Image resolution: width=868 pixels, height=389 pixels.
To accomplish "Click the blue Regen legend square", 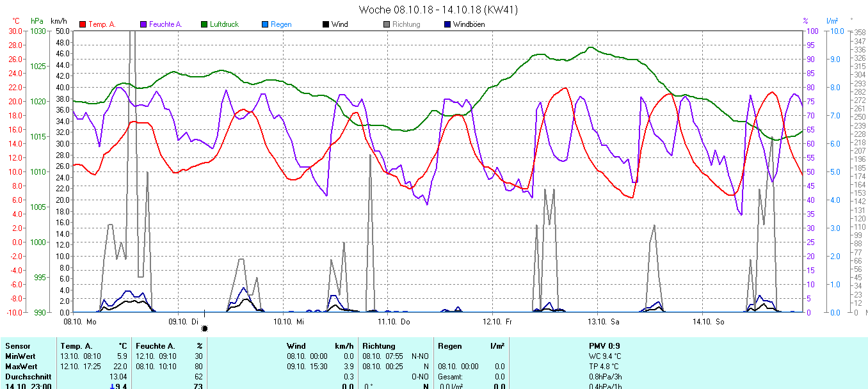I will [265, 25].
